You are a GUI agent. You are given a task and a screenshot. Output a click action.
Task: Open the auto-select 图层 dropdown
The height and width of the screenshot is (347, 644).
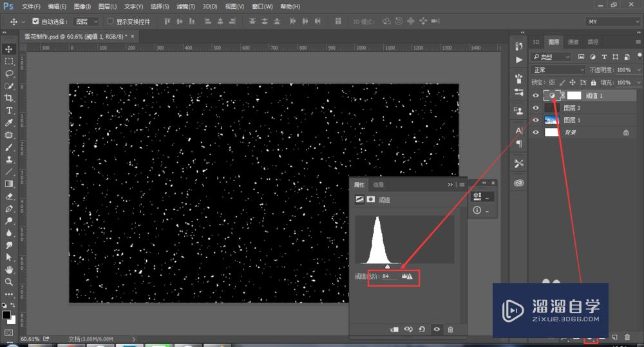point(86,21)
